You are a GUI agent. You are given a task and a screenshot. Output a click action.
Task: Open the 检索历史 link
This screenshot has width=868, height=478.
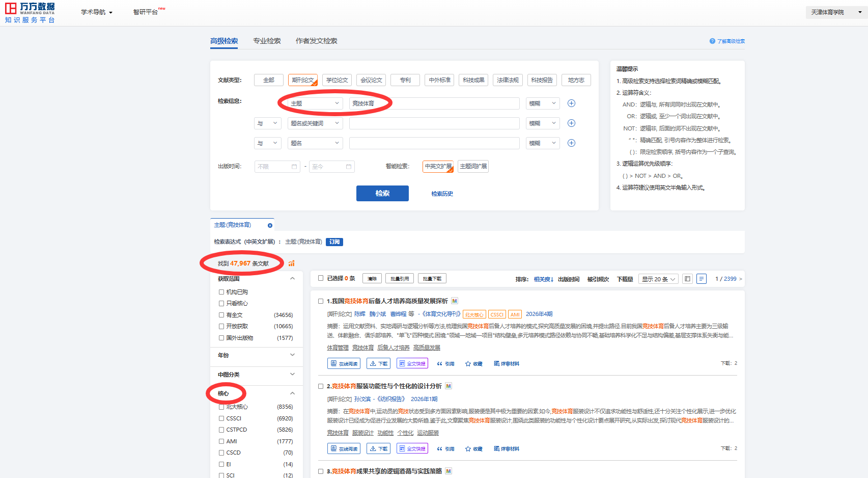(x=442, y=194)
